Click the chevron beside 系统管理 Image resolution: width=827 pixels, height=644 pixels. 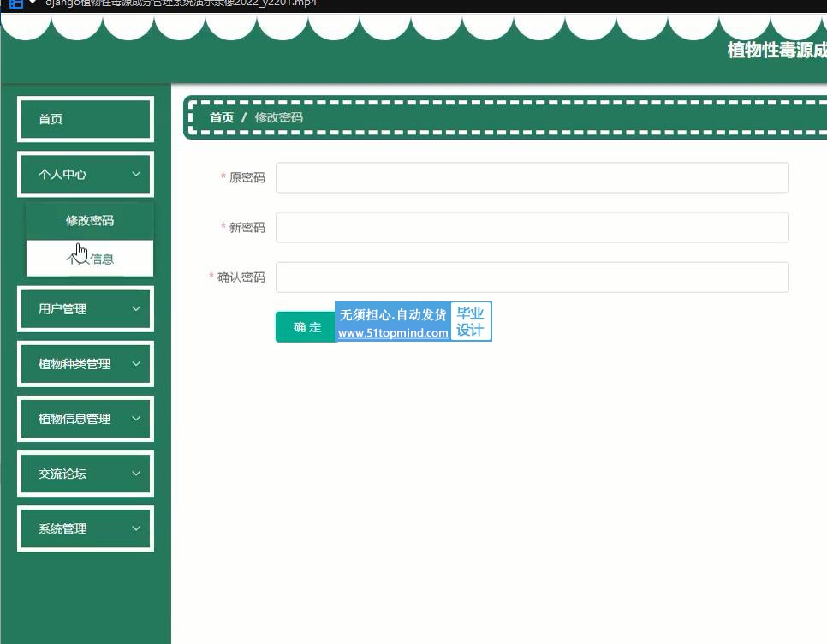pyautogui.click(x=136, y=528)
